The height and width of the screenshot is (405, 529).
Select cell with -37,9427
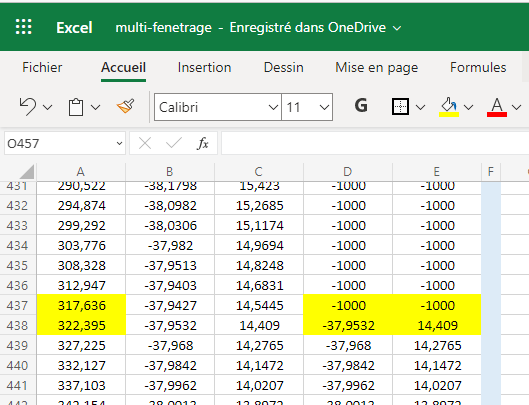pos(170,305)
